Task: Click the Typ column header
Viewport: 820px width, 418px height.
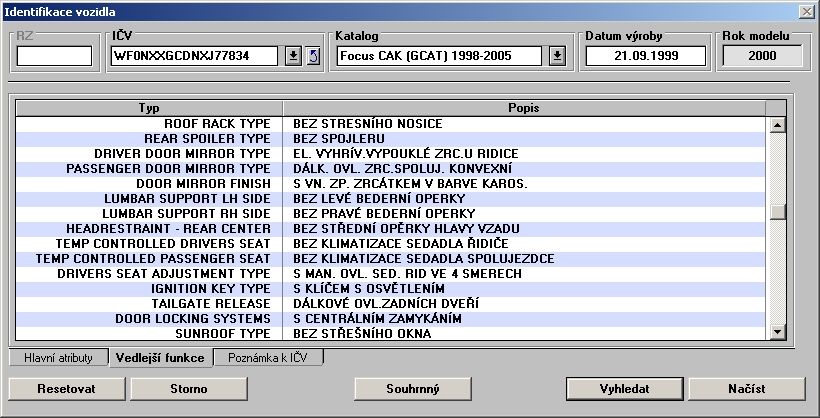Action: (149, 107)
